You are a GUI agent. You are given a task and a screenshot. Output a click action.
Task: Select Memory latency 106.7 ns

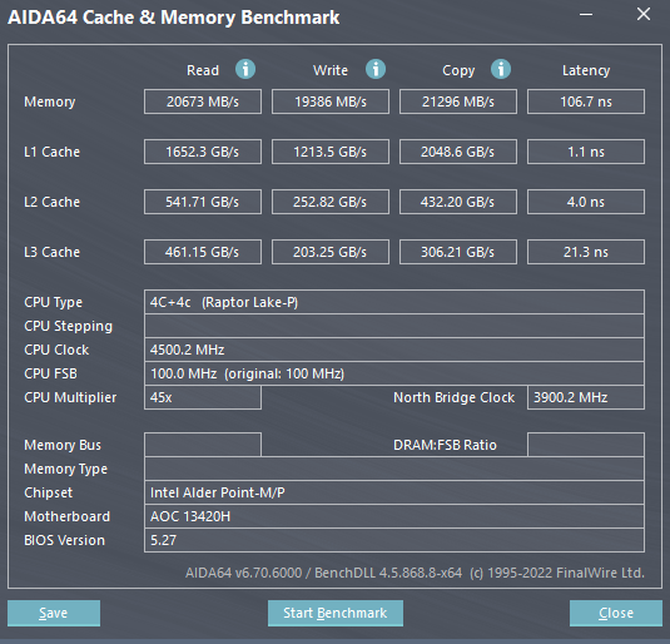click(x=586, y=102)
